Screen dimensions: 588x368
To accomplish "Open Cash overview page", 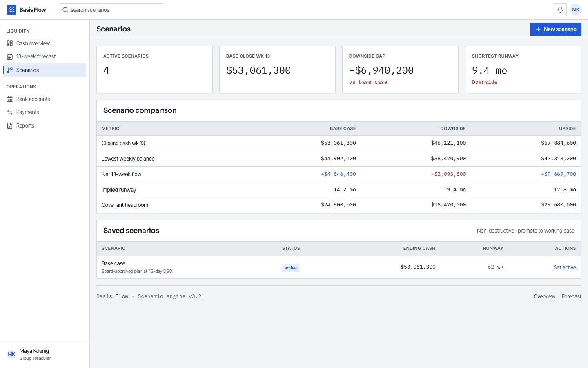I will [45, 43].
